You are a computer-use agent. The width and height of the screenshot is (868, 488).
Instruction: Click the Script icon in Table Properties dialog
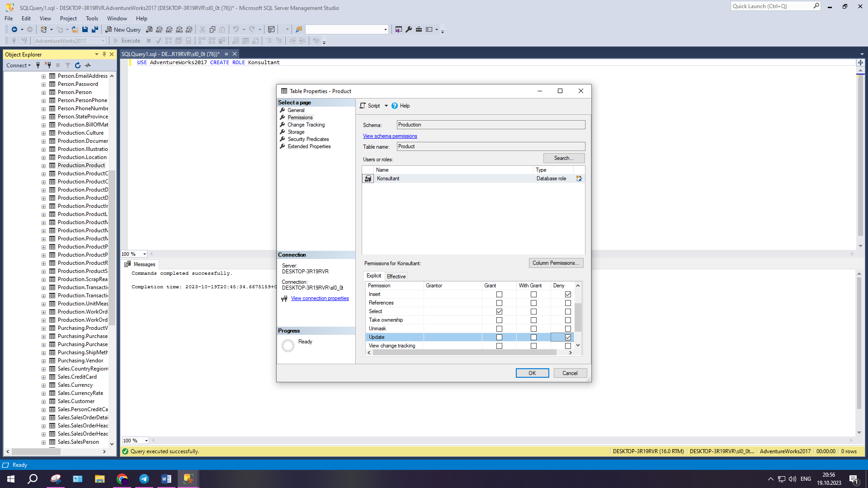(x=363, y=106)
